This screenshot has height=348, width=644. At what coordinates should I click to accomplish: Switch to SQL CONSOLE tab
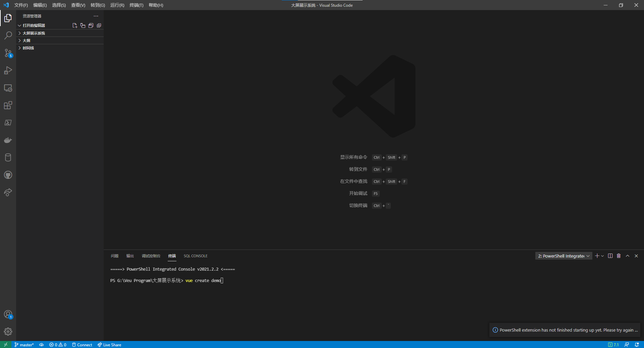coord(196,256)
